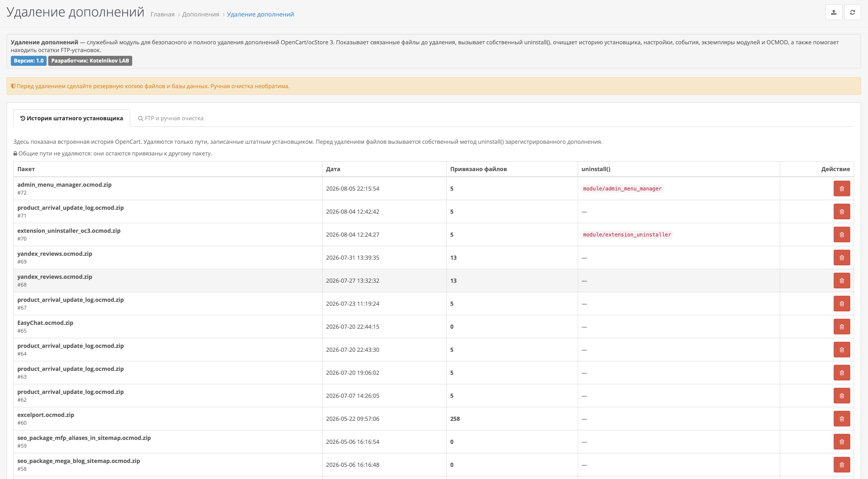Image resolution: width=868 pixels, height=479 pixels.
Task: Delete package product_arrival_update_log #62
Action: (842, 396)
